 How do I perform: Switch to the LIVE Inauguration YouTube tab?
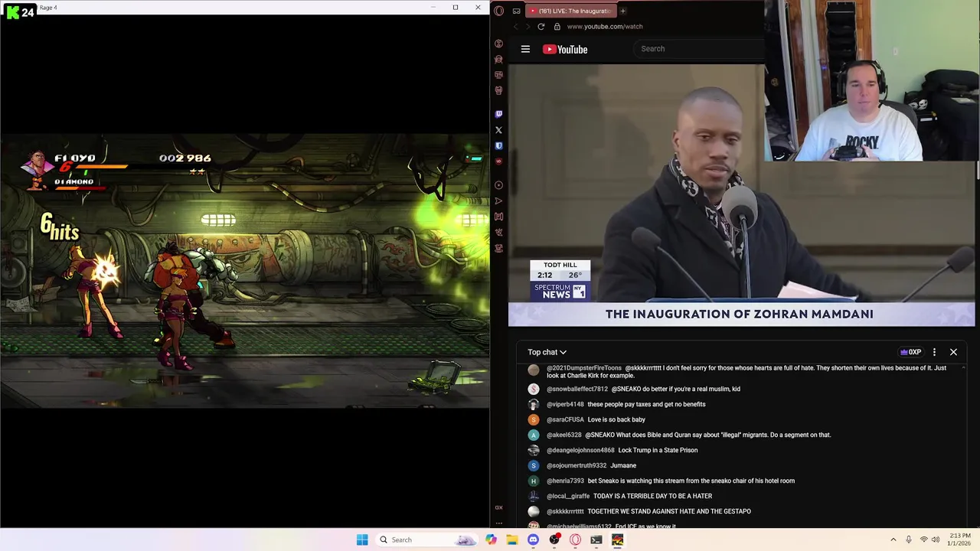[571, 11]
